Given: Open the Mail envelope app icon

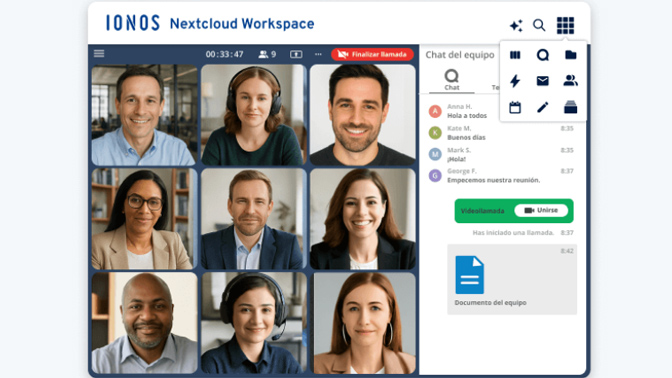Looking at the screenshot, I should (543, 81).
